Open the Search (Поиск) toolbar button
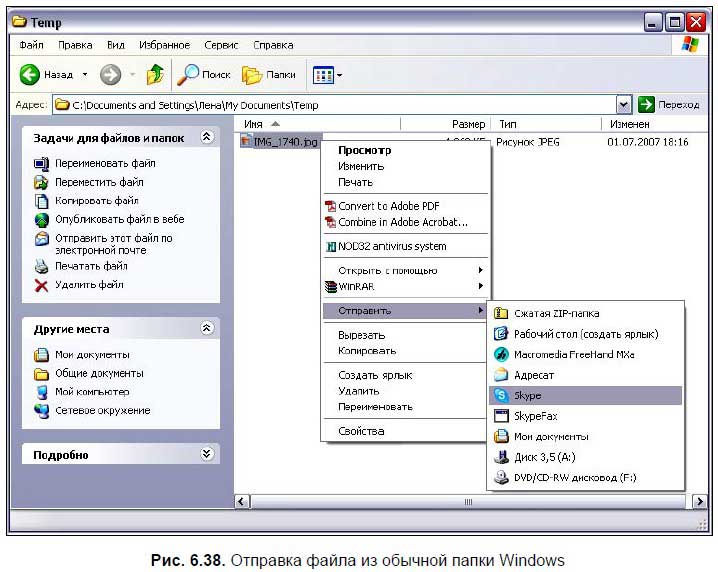The image size is (718, 572). [x=204, y=75]
